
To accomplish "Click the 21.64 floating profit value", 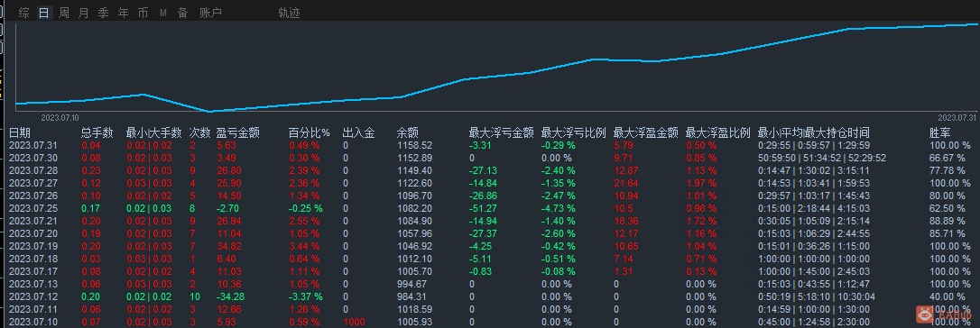I will point(626,183).
